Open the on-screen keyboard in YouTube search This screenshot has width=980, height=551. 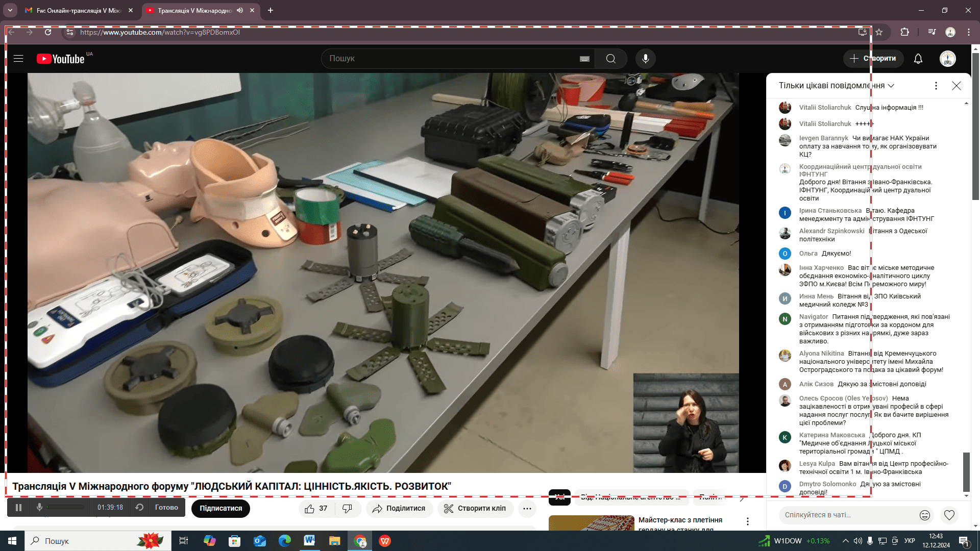[584, 59]
